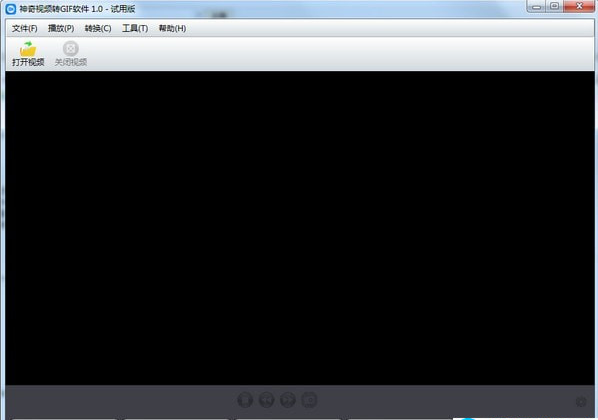Open the 工具(T) menu
The image size is (598, 420).
click(135, 28)
